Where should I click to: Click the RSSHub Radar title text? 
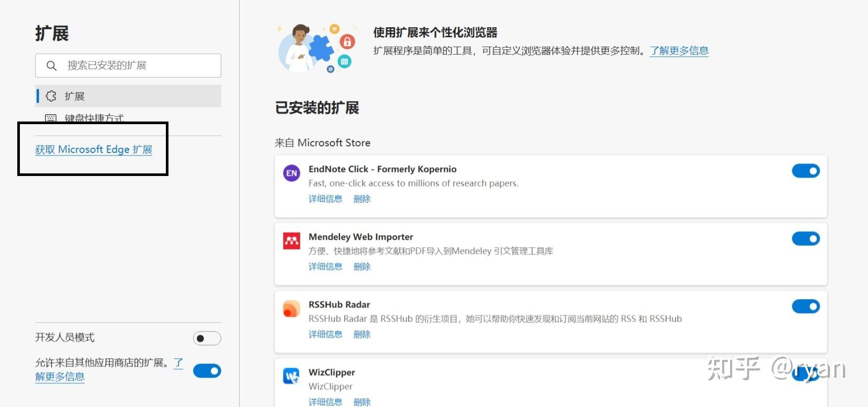[339, 304]
